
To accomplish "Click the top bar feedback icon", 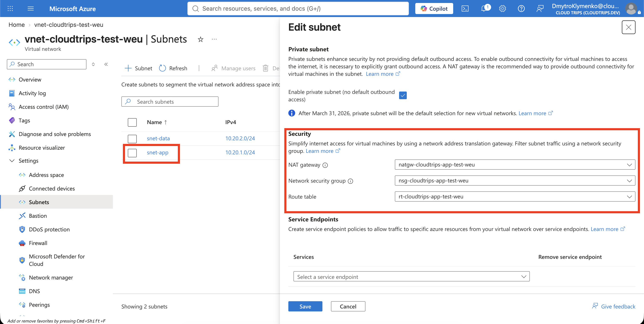I will click(x=540, y=9).
